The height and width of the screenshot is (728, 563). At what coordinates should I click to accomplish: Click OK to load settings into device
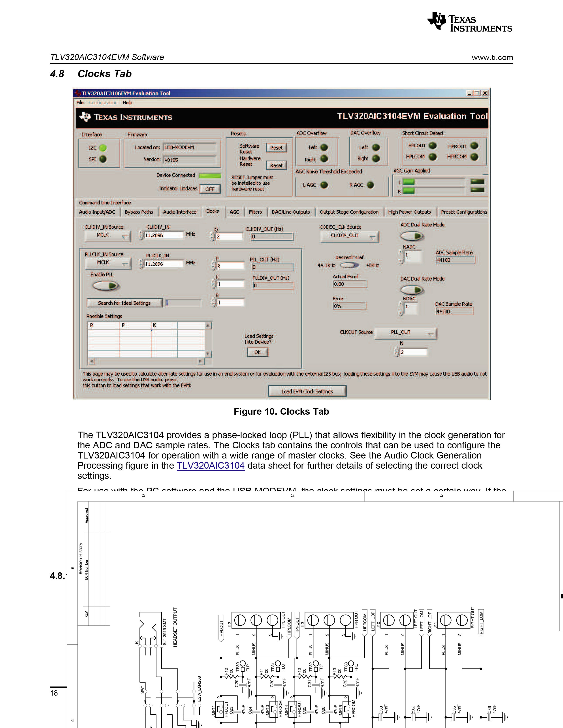(x=258, y=352)
